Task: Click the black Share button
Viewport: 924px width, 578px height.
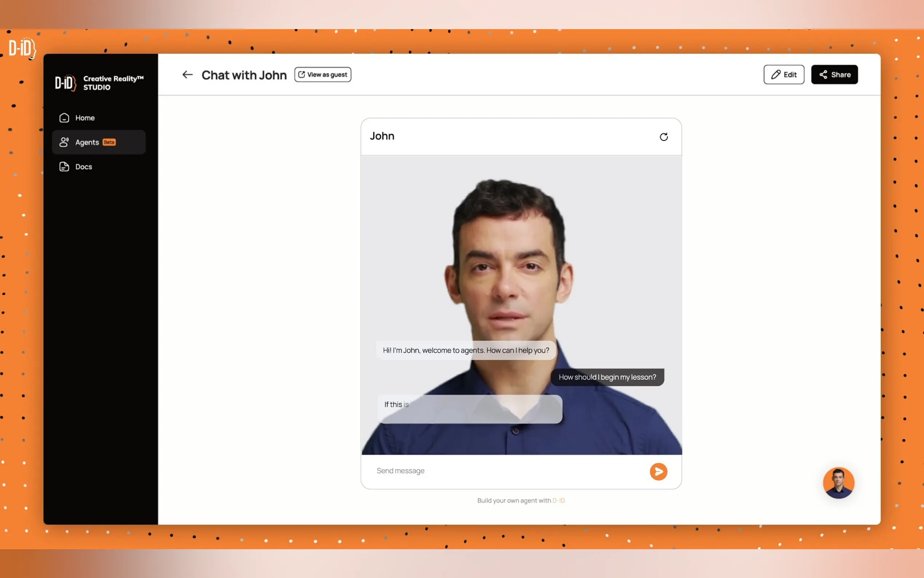Action: coord(834,75)
